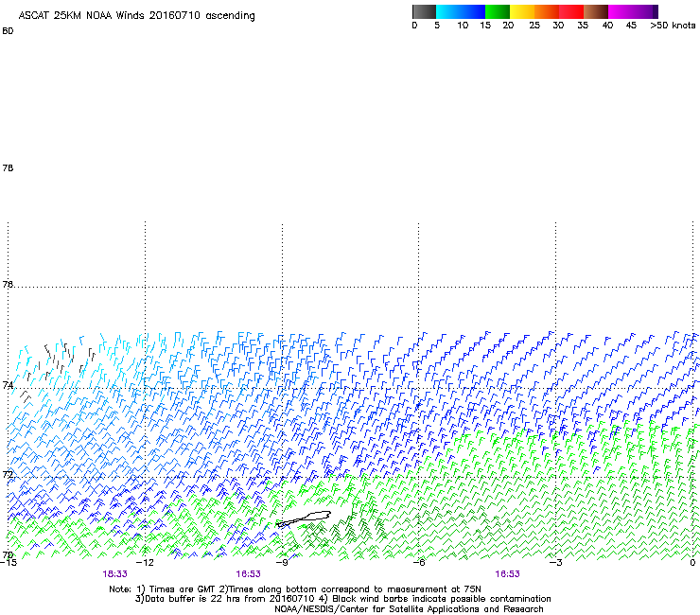Pick the orange 25-30 knots colorbar segment
The image size is (700, 615).
point(547,11)
